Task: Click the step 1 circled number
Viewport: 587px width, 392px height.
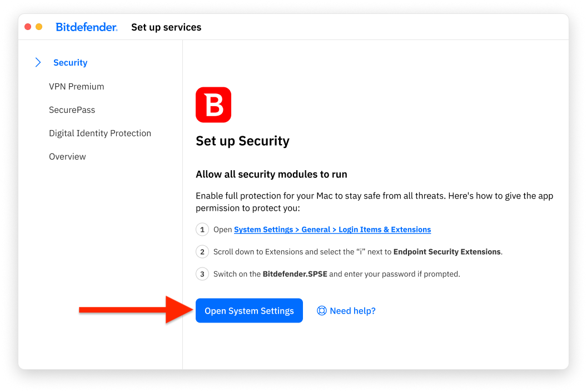Action: [x=202, y=230]
